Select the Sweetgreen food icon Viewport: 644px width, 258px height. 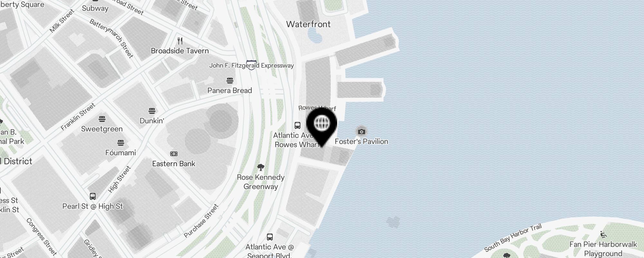[x=102, y=119]
